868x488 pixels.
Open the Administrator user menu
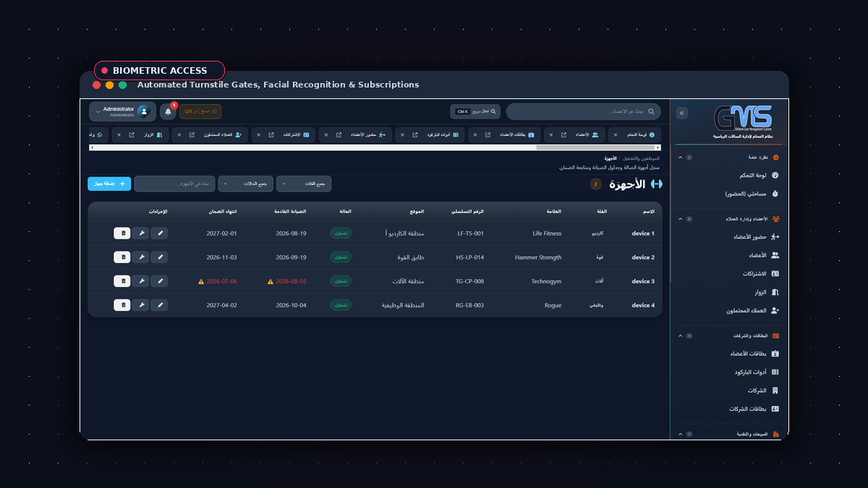[x=122, y=111]
